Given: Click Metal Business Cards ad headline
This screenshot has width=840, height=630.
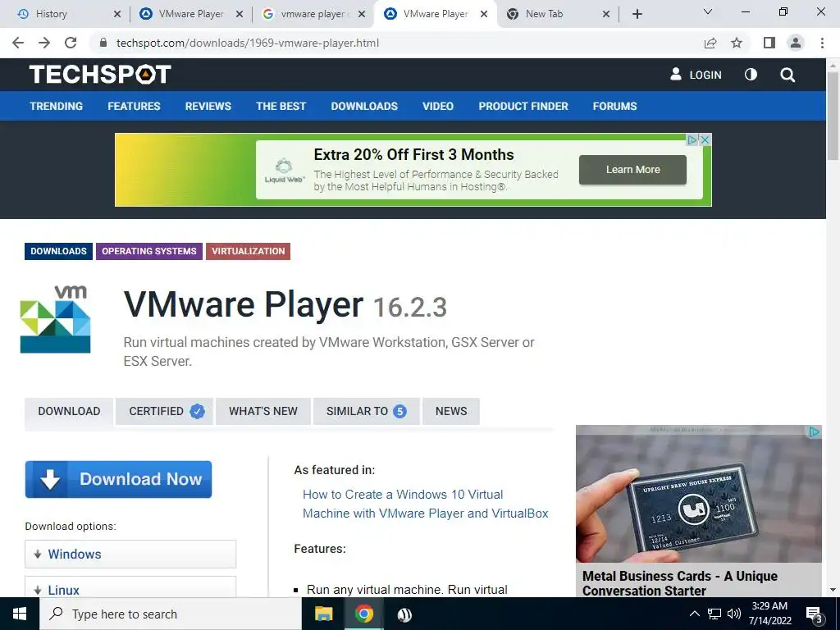Looking at the screenshot, I should 680,583.
